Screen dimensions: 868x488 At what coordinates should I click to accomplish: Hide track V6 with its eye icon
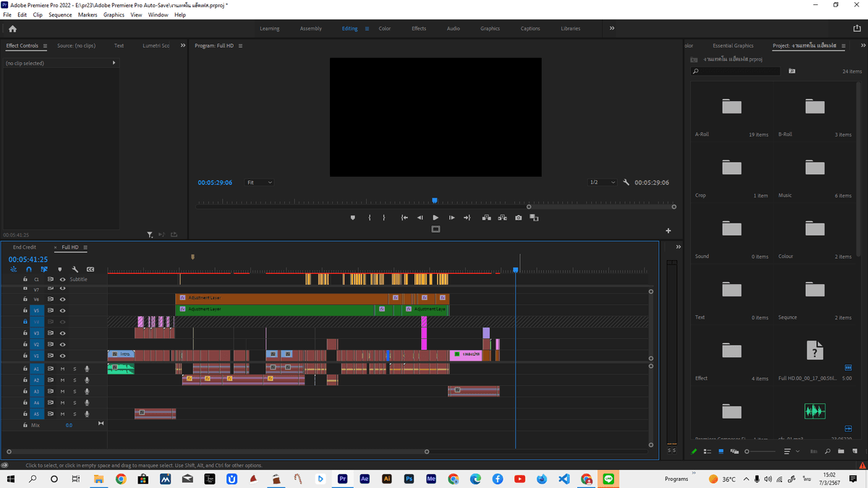(63, 299)
